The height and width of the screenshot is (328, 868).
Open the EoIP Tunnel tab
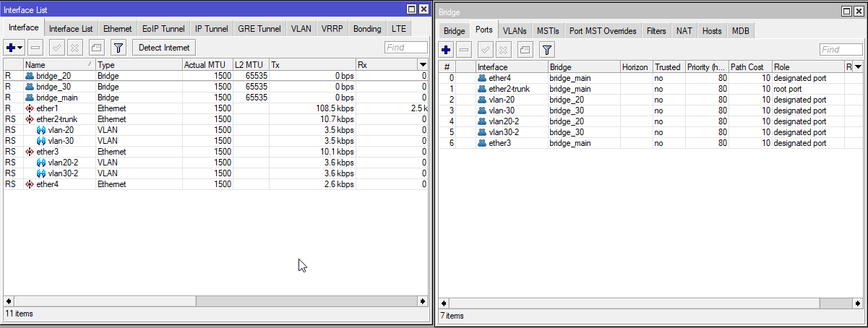click(164, 29)
